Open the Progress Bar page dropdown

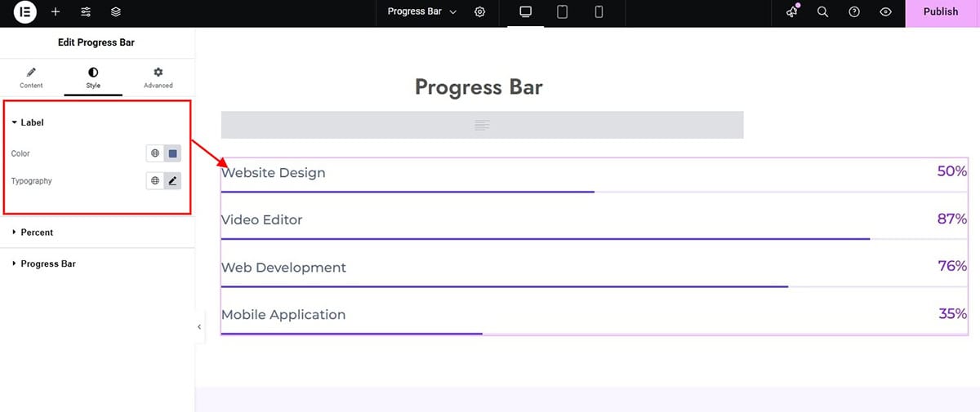[x=422, y=12]
